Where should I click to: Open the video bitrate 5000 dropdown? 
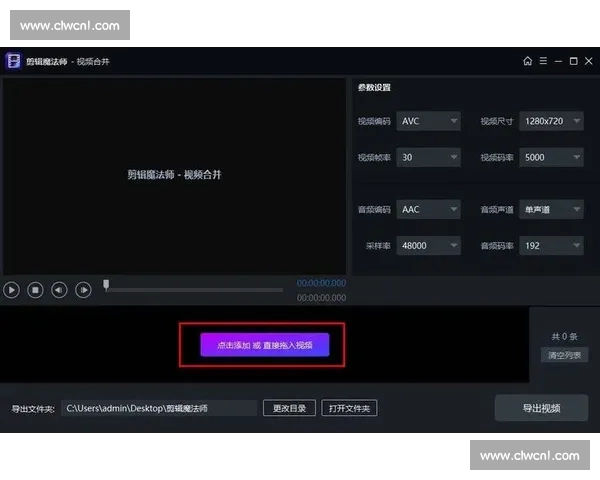(x=551, y=157)
